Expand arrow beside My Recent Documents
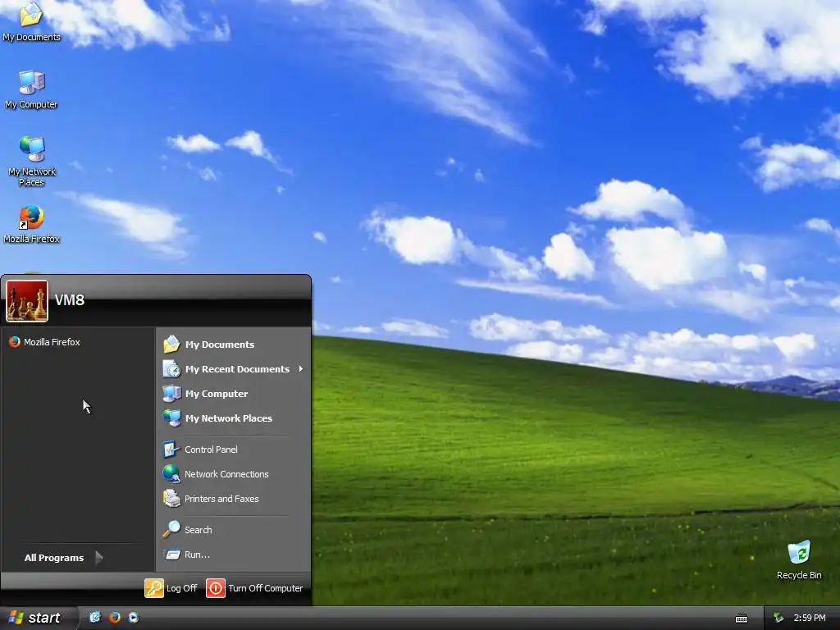The image size is (840, 630). point(300,368)
